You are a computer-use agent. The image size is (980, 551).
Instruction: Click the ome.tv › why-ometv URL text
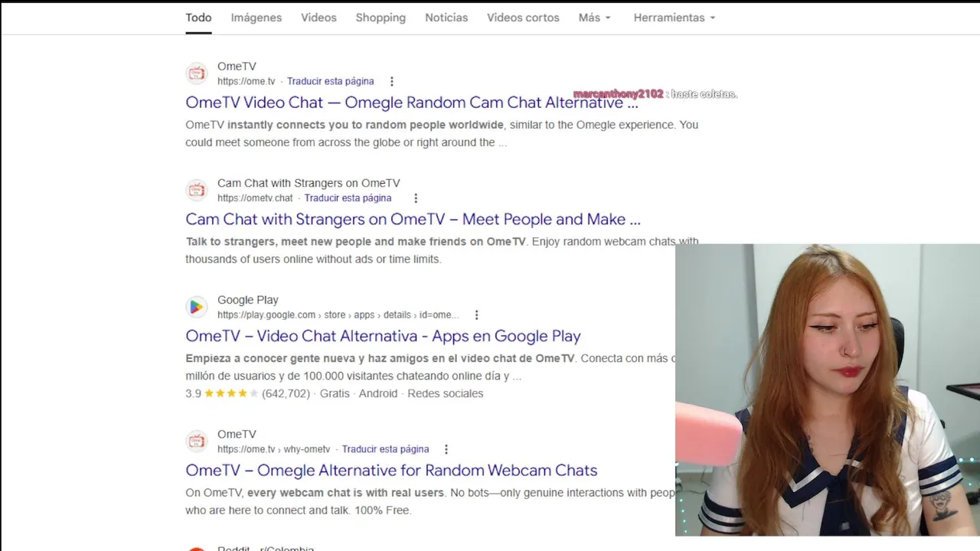[273, 449]
